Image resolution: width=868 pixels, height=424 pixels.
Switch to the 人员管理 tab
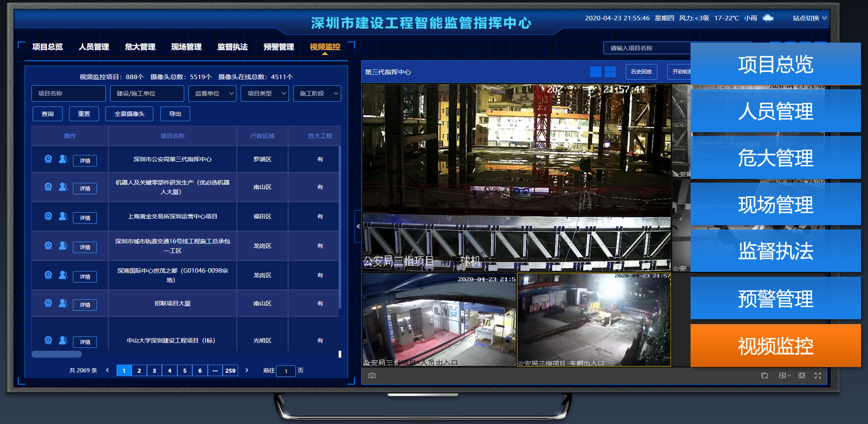point(94,47)
